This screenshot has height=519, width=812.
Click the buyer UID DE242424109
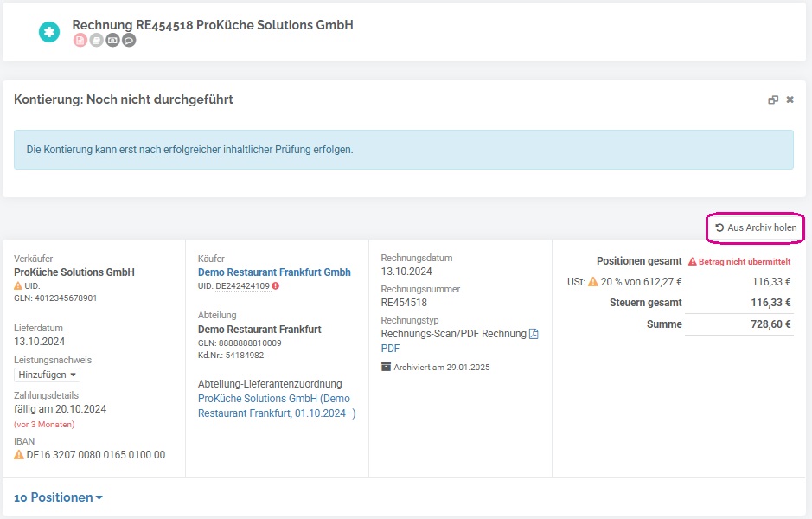tap(242, 286)
